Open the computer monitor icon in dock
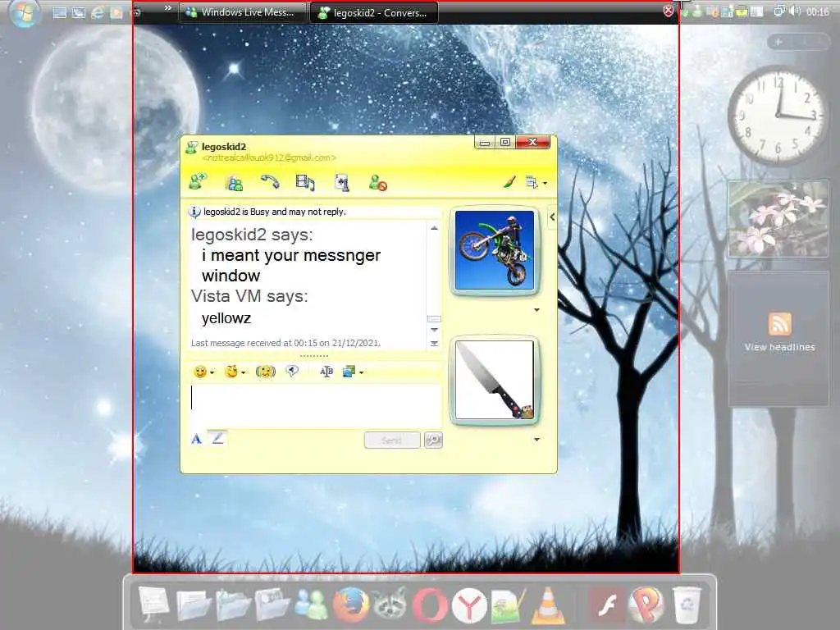 coord(153,605)
